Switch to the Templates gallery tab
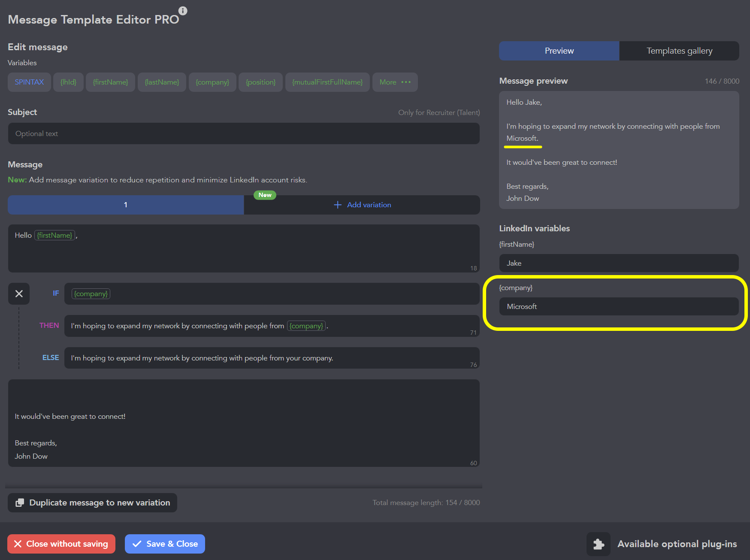Screen dimensions: 750x560 pyautogui.click(x=679, y=51)
